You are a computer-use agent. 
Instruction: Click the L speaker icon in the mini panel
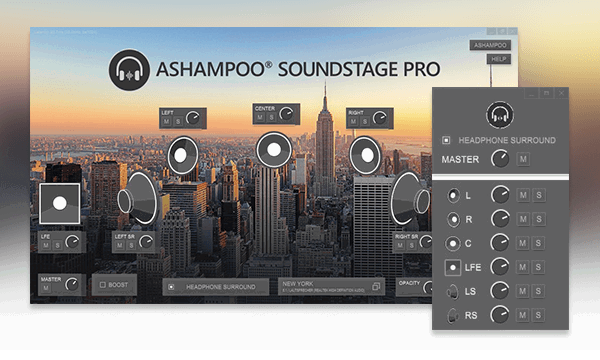453,195
